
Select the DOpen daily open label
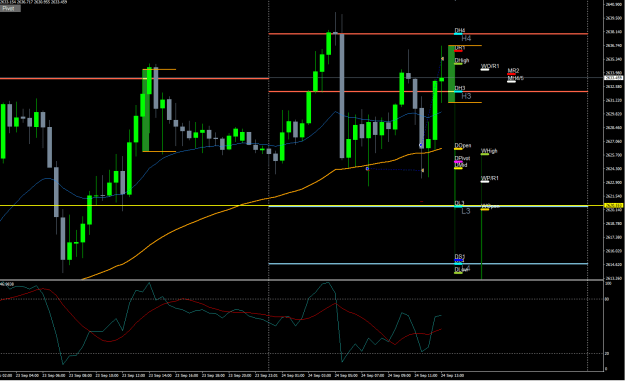coord(462,146)
